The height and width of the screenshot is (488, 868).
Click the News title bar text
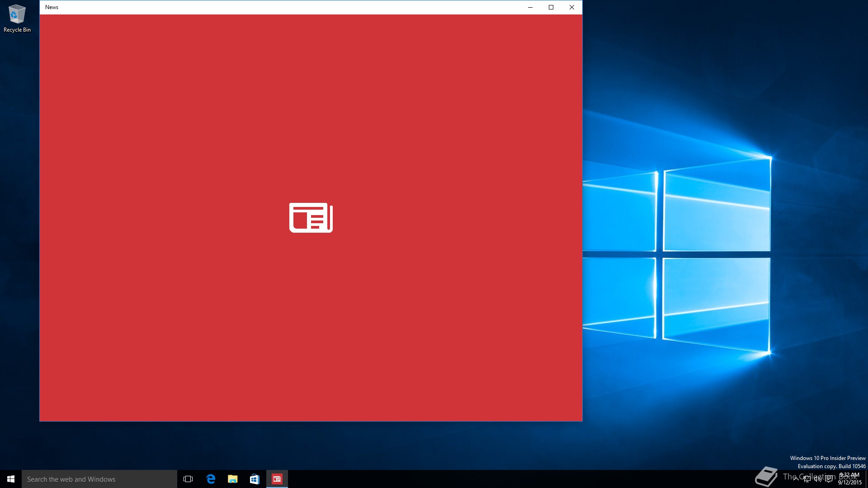52,7
